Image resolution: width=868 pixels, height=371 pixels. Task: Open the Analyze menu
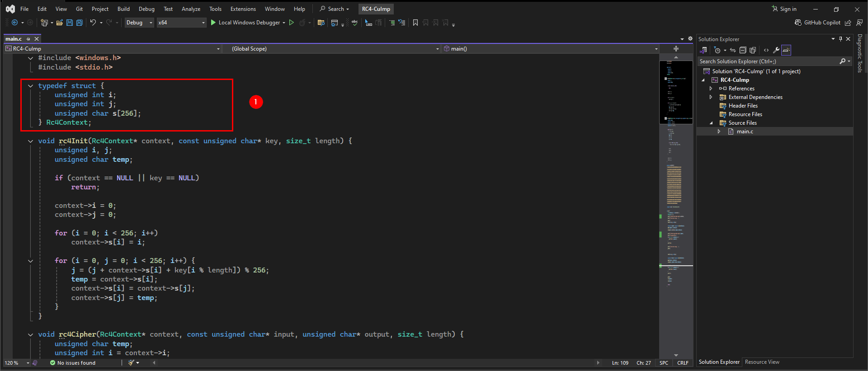pos(191,9)
